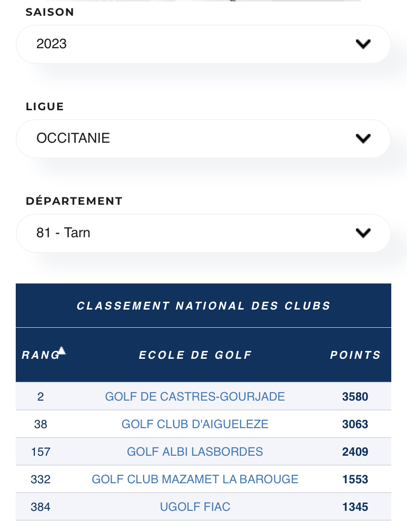Sort by the Points column header
407x532 pixels.
pyautogui.click(x=355, y=355)
